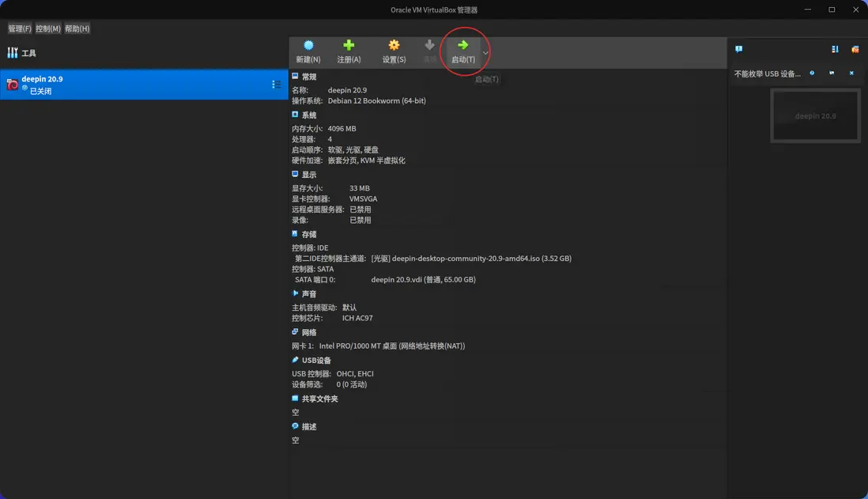Expand details arrow on USB notification
Screen dimensions: 868x499
(x=832, y=73)
